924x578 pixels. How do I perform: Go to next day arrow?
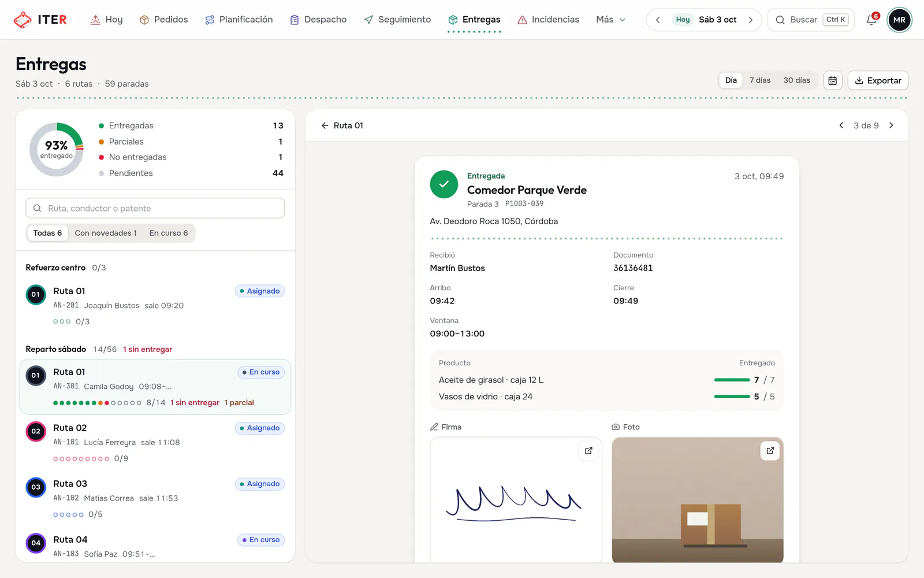click(750, 20)
